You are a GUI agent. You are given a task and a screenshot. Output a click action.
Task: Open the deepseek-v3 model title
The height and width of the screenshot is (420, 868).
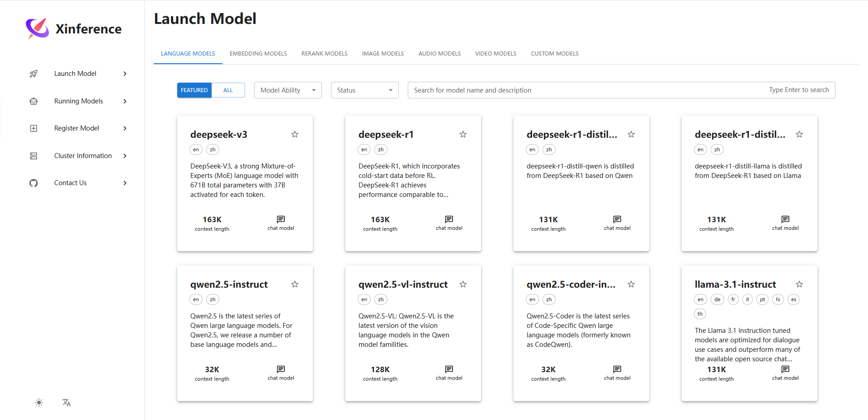(x=219, y=135)
